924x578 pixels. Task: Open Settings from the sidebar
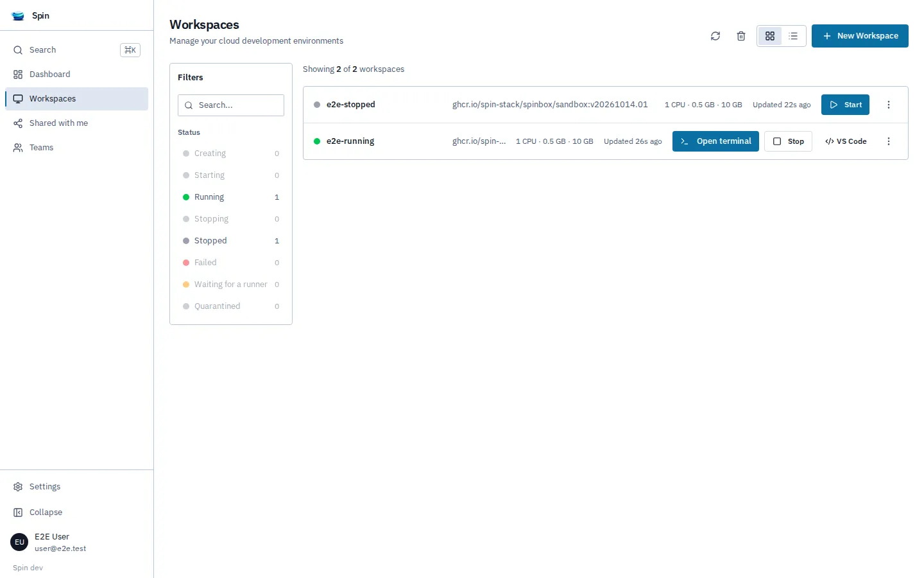pos(76,487)
